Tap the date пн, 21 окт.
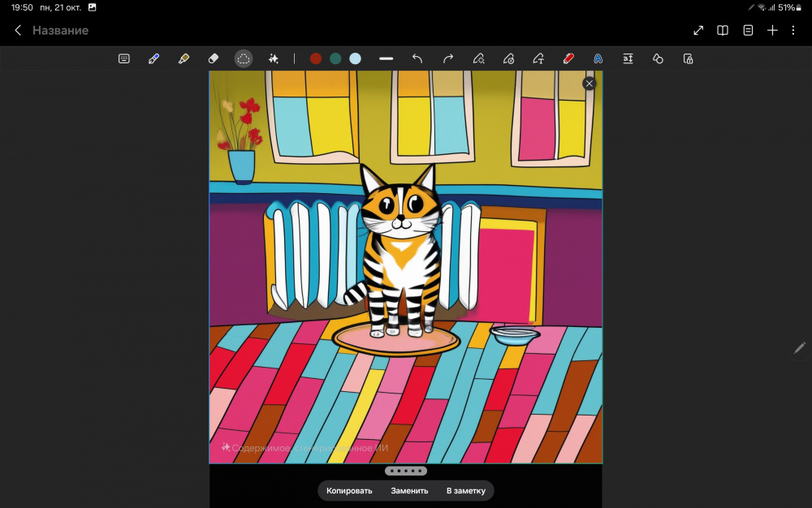The height and width of the screenshot is (508, 812). click(x=61, y=7)
